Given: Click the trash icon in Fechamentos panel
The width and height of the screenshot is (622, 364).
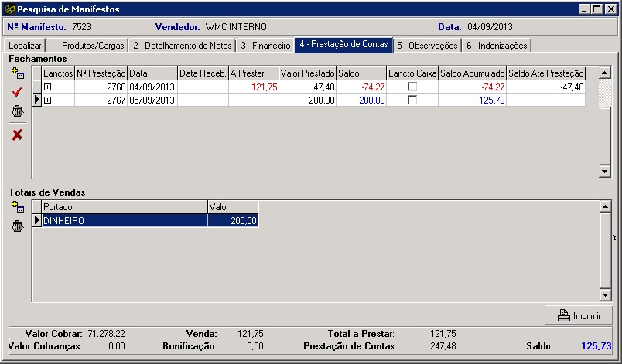Looking at the screenshot, I should coord(17,112).
